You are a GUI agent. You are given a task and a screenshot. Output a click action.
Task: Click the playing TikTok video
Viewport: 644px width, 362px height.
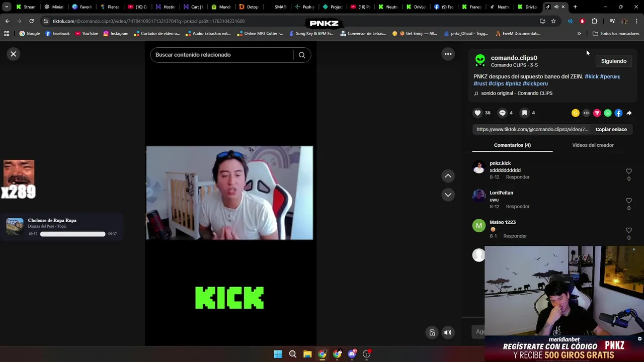coord(229,193)
